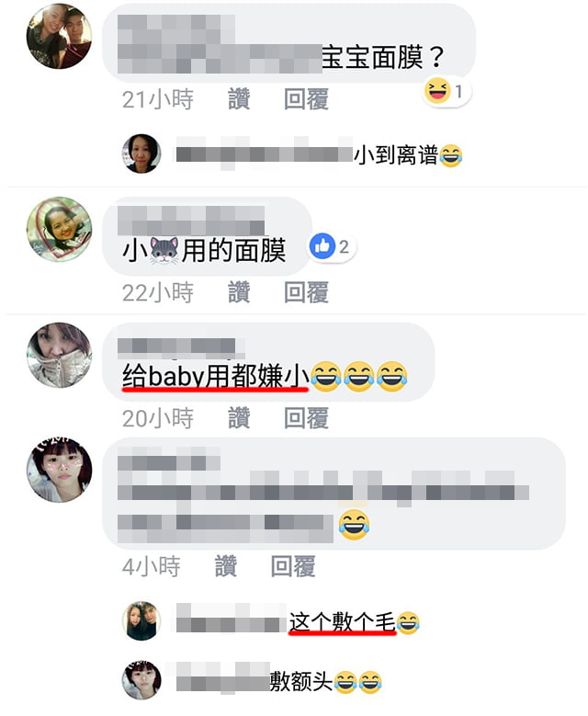Image resolution: width=588 pixels, height=716 pixels.
Task: Open the 20小時 timestamp link
Action: (x=157, y=418)
